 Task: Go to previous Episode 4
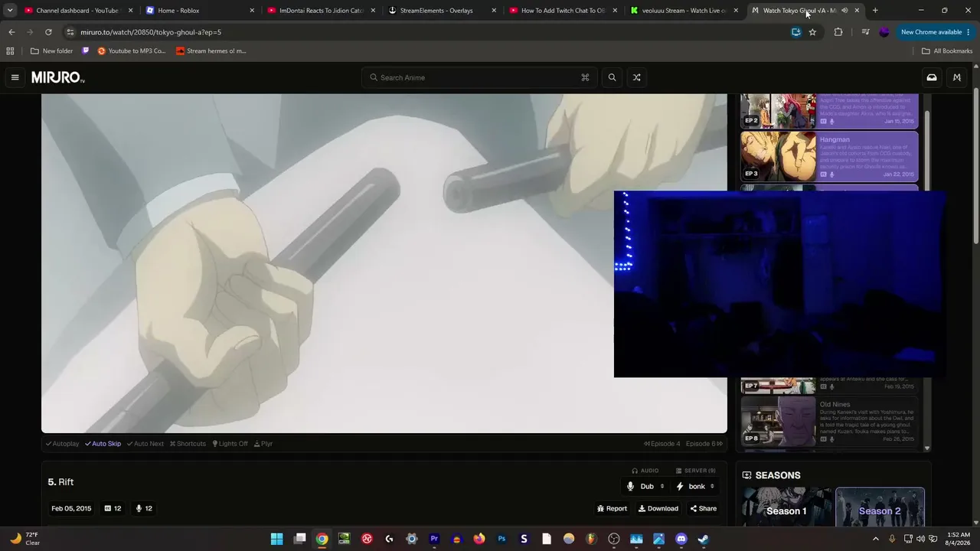(662, 444)
